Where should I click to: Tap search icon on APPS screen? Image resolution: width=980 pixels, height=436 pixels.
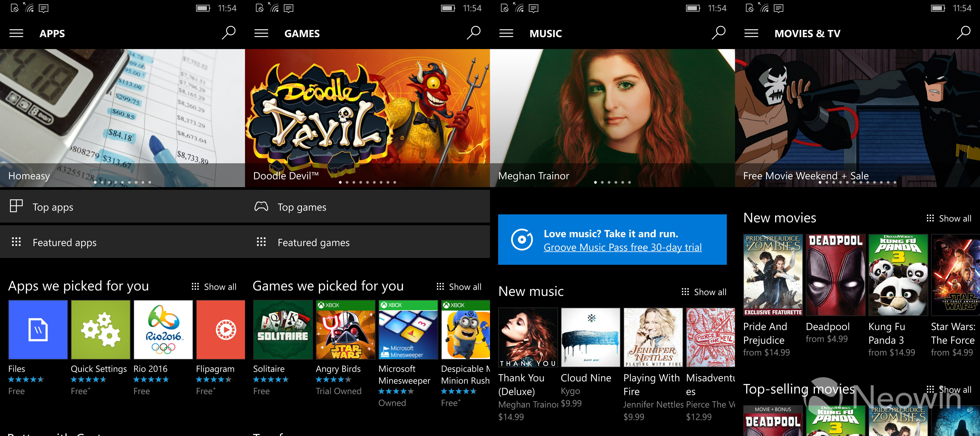point(229,33)
